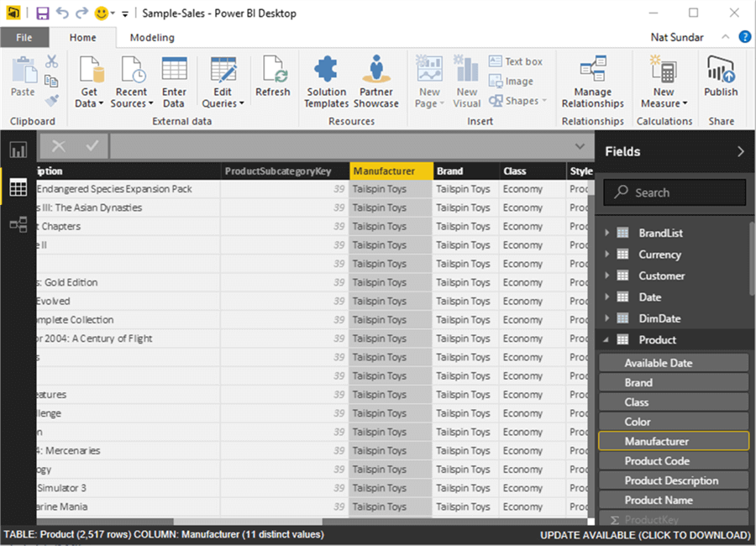Click the Cut scissors icon
This screenshot has width=756, height=546.
coord(51,61)
